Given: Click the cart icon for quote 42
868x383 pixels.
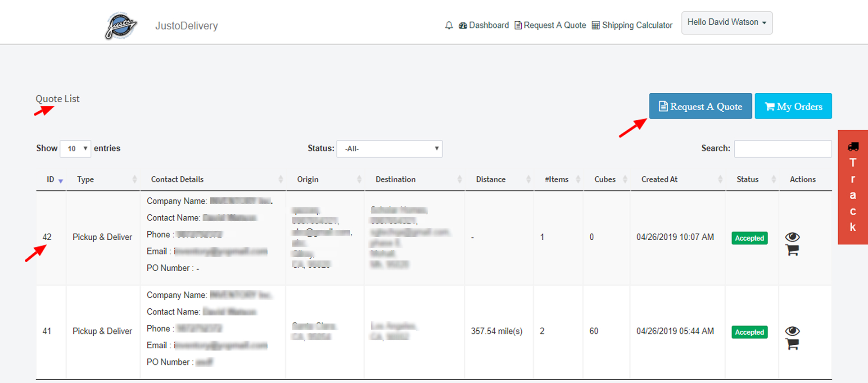Looking at the screenshot, I should [x=792, y=250].
